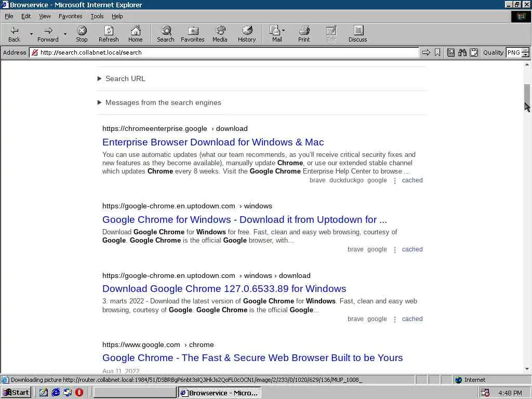Step the Quality selector down arrow
The height and width of the screenshot is (399, 532).
tap(526, 55)
